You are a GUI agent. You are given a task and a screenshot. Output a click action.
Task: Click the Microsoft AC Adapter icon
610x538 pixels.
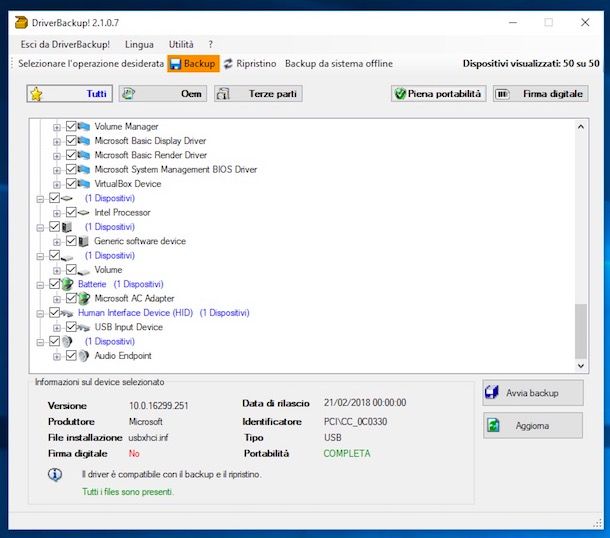(x=84, y=298)
